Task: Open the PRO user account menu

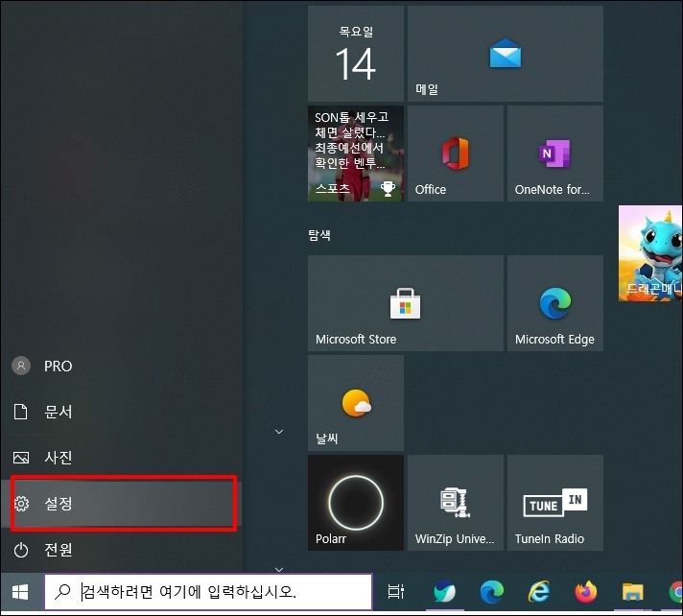Action: 121,366
